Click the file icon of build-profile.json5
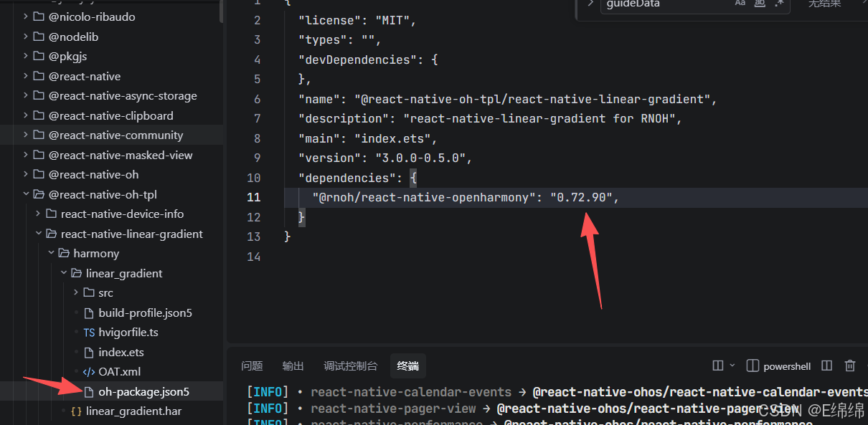Screen dimensions: 868x425 pos(89,312)
